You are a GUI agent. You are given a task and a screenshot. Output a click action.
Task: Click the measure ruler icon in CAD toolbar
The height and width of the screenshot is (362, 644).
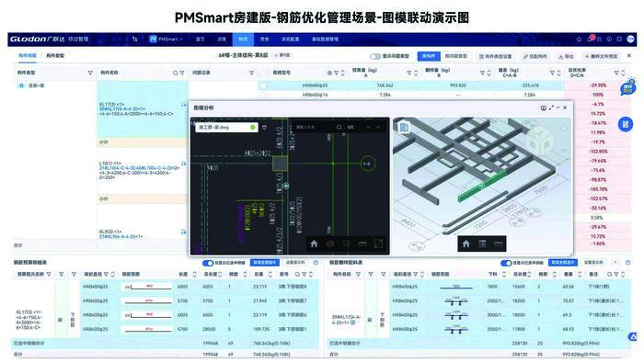click(362, 243)
